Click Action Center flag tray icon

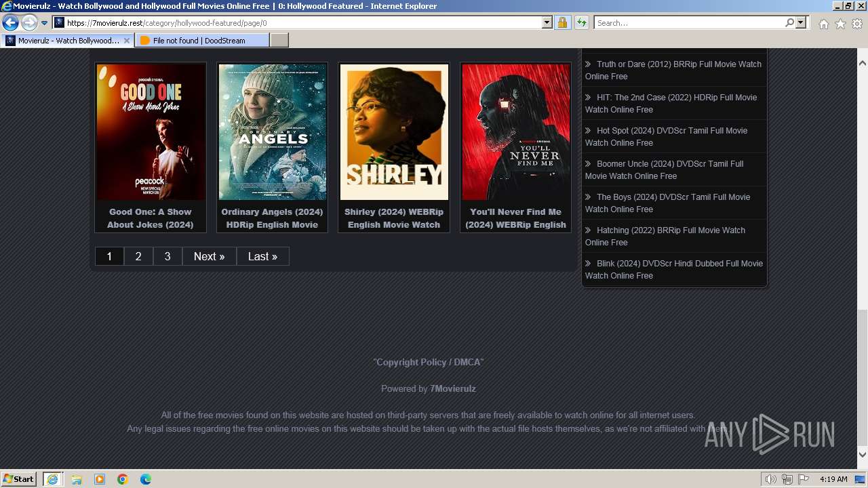[x=804, y=479]
